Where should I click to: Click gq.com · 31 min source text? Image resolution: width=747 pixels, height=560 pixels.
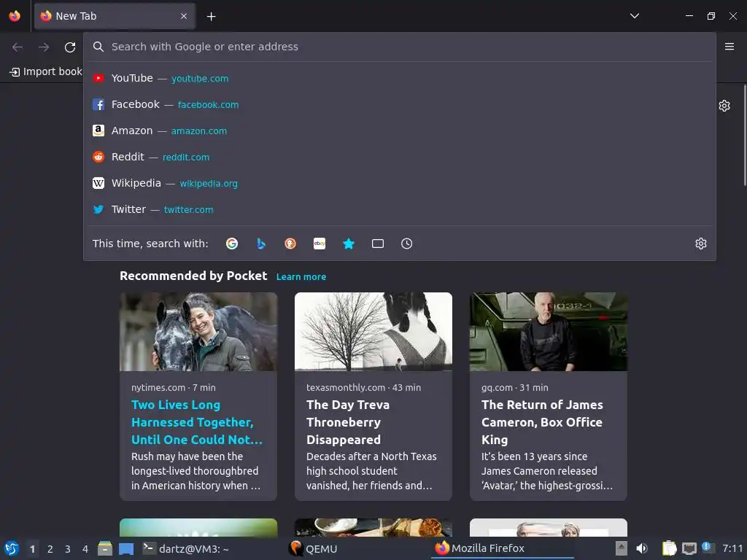pyautogui.click(x=514, y=388)
